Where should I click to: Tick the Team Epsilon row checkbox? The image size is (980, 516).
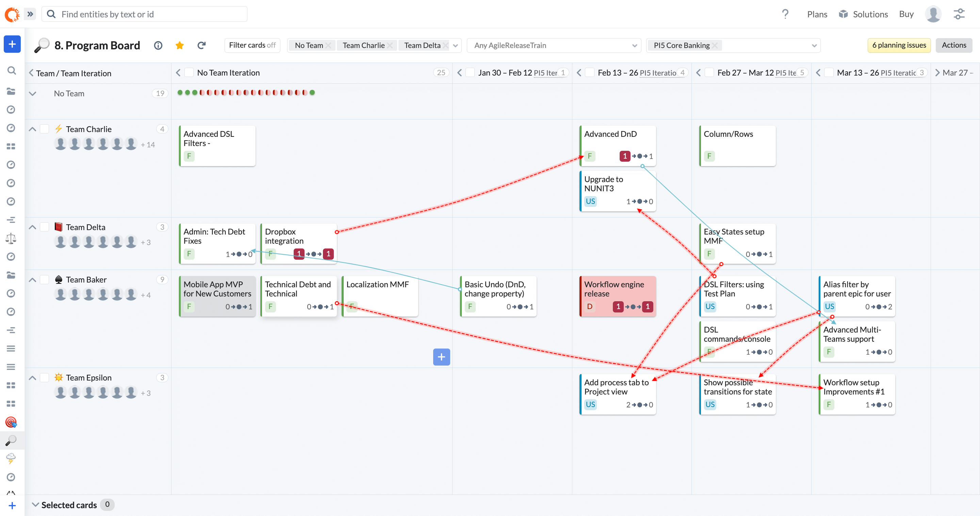click(x=45, y=377)
